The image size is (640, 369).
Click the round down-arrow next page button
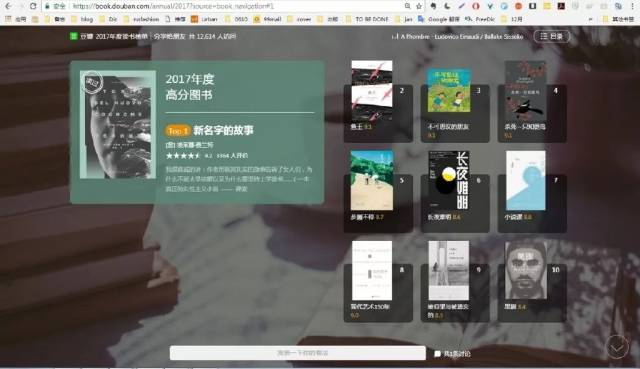coord(616,347)
